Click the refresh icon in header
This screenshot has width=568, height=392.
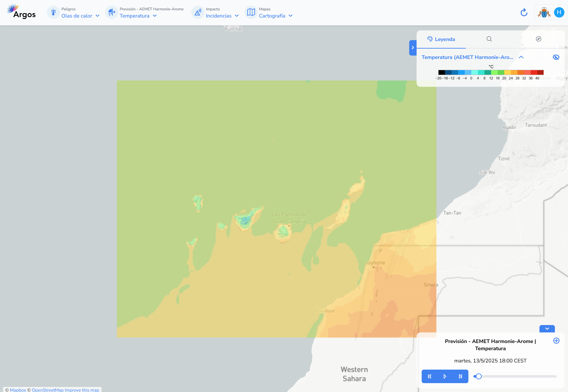pos(524,12)
